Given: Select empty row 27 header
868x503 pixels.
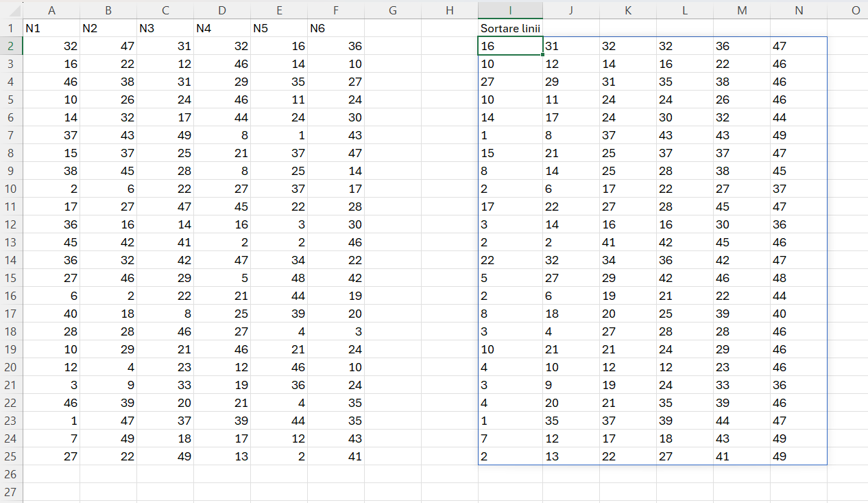Looking at the screenshot, I should [x=11, y=492].
